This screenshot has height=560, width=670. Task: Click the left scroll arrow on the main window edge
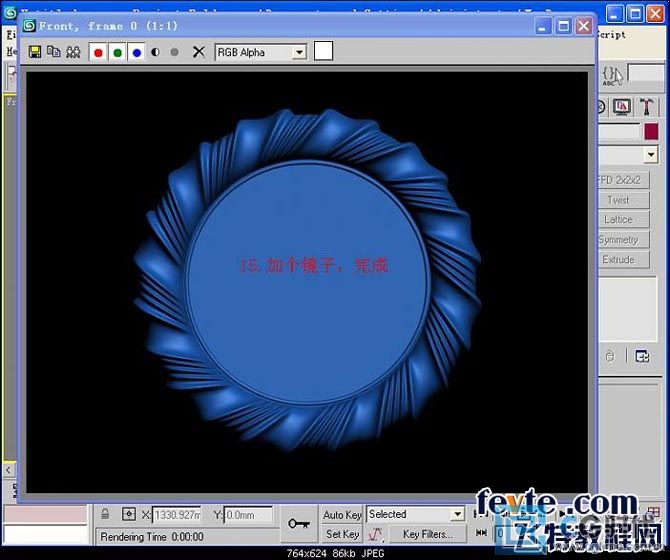click(9, 470)
